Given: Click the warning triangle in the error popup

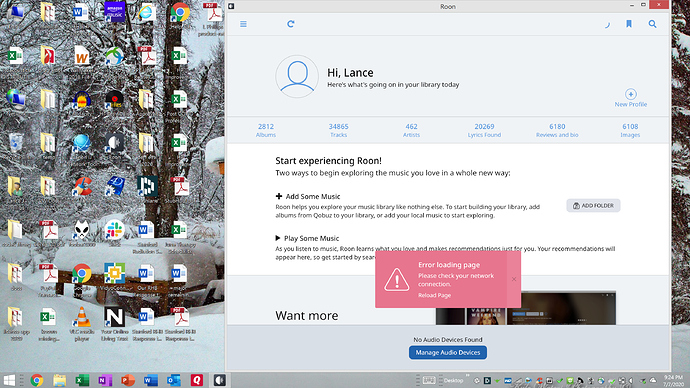Looking at the screenshot, I should tap(396, 279).
